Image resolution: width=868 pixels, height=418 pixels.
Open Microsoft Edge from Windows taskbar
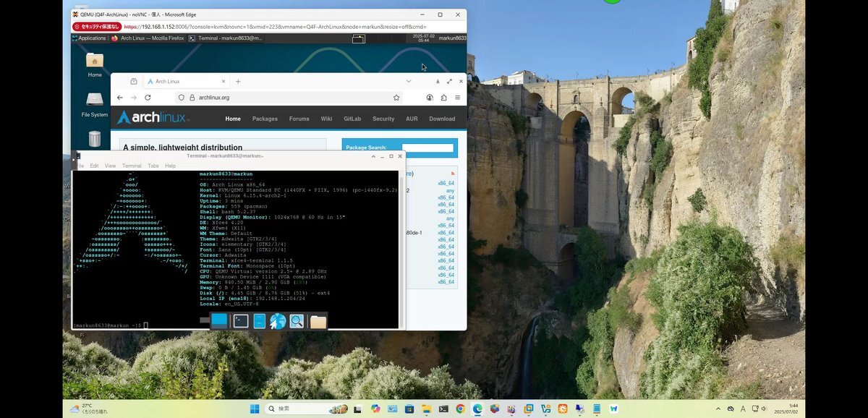click(477, 409)
